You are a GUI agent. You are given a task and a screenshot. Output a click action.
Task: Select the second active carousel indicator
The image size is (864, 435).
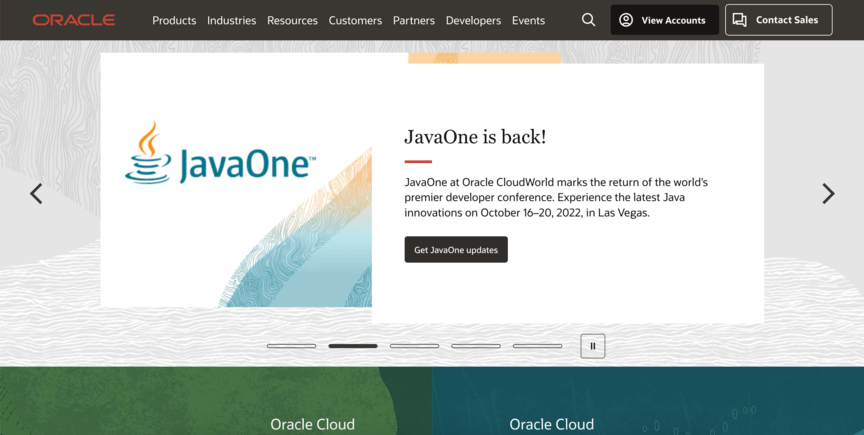click(x=353, y=346)
